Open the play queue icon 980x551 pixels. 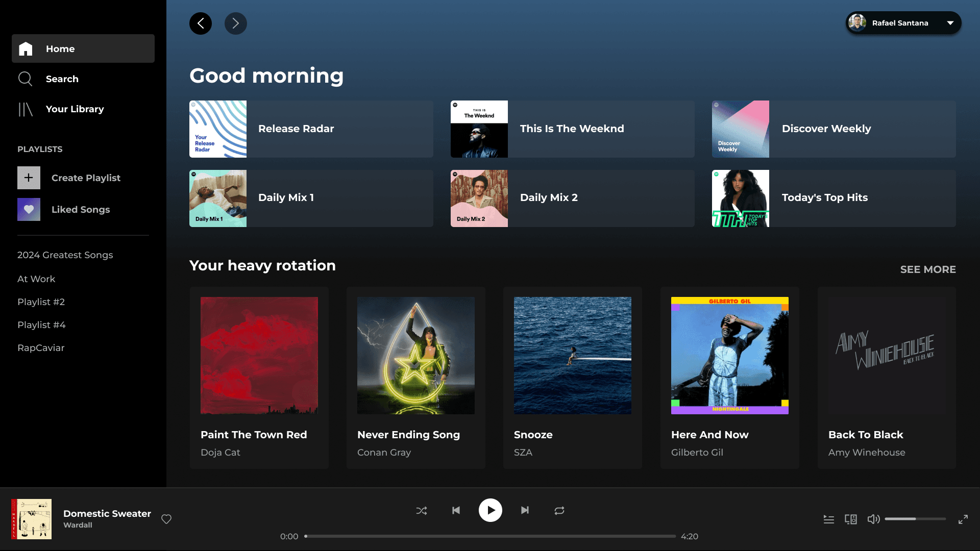[828, 519]
